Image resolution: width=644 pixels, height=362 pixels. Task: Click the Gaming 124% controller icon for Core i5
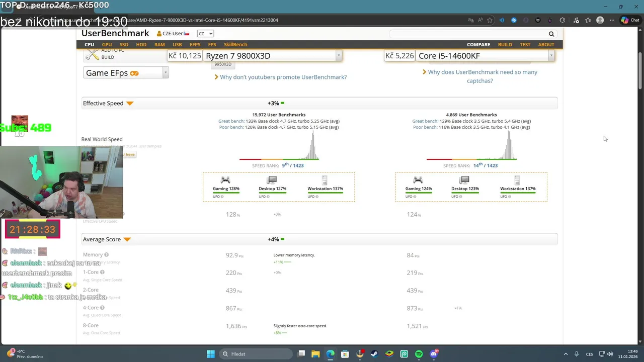pos(418,180)
